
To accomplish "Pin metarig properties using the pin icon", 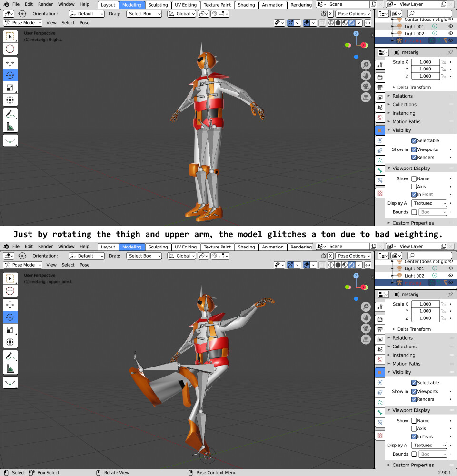I will 450,52.
